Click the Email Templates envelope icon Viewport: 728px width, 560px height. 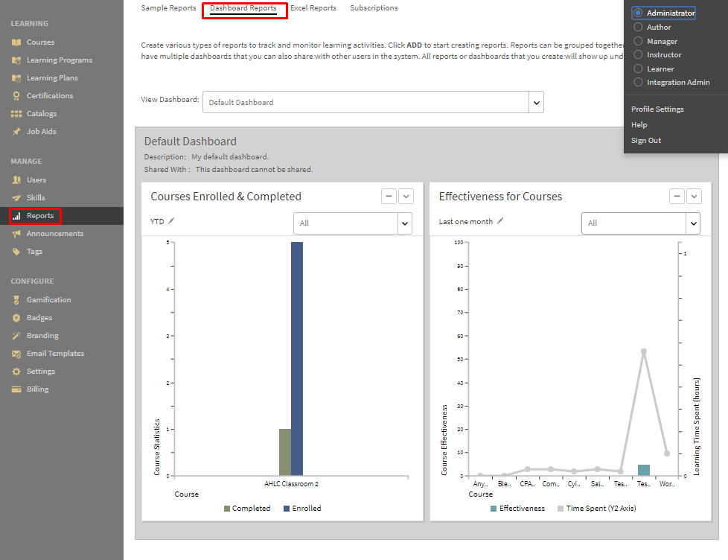tap(16, 354)
